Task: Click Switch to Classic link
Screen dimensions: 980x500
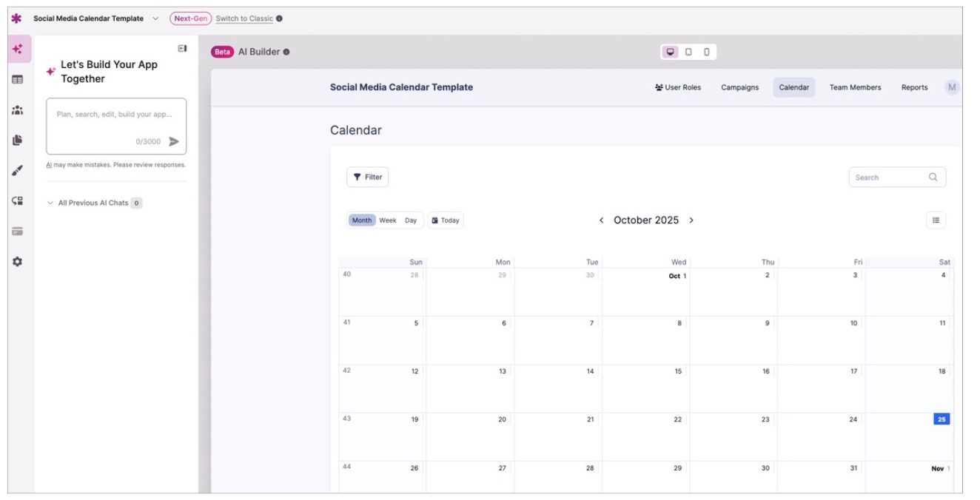Action: point(244,18)
